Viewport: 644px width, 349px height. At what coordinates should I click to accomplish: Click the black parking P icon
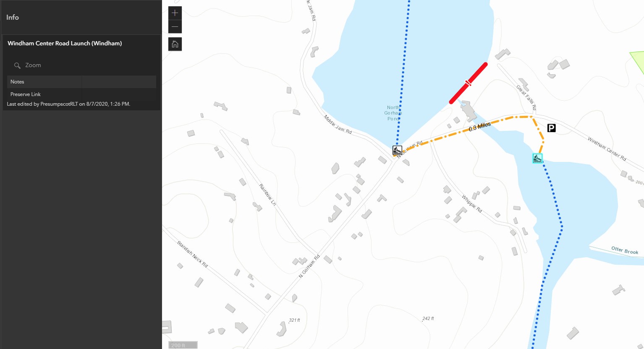pyautogui.click(x=552, y=128)
